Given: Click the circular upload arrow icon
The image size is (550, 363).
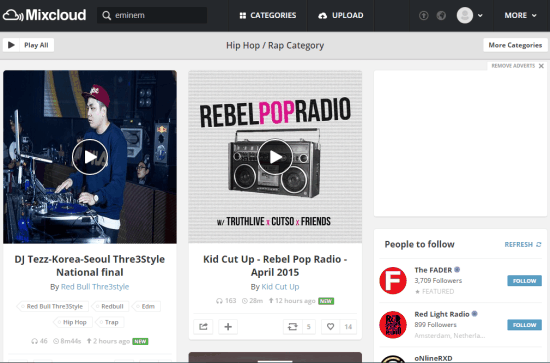Looking at the screenshot, I should pos(423,15).
